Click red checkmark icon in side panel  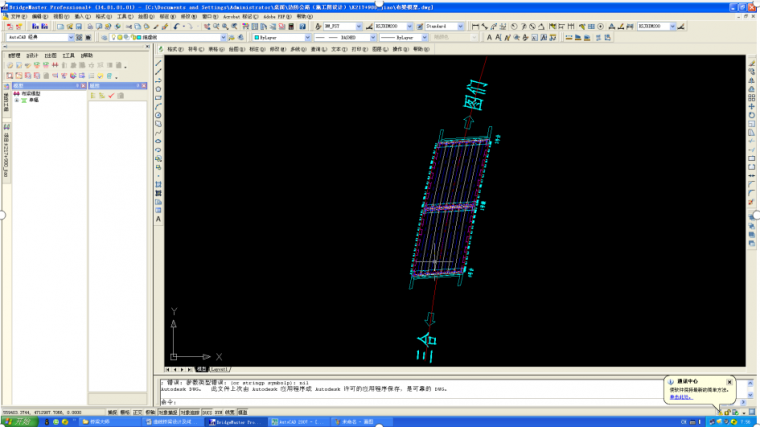[111, 96]
